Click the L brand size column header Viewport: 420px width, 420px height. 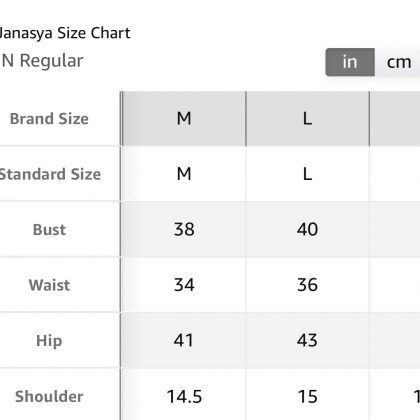coord(307,118)
